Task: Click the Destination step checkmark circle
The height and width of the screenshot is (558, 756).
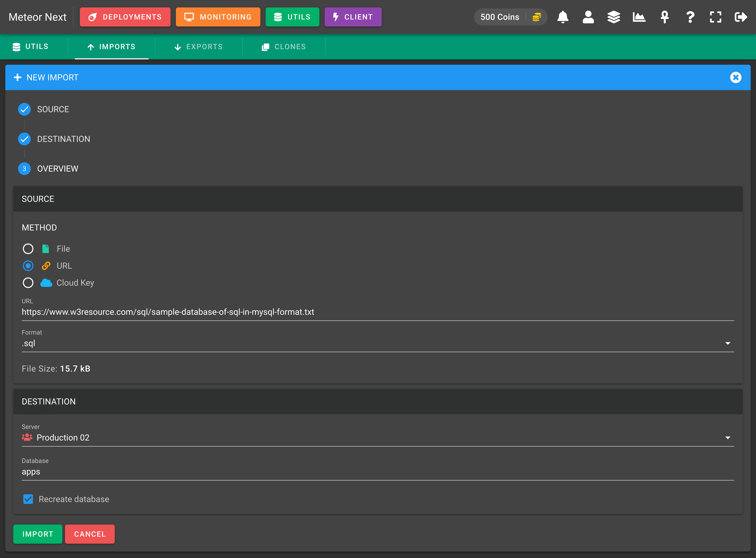Action: click(x=24, y=139)
